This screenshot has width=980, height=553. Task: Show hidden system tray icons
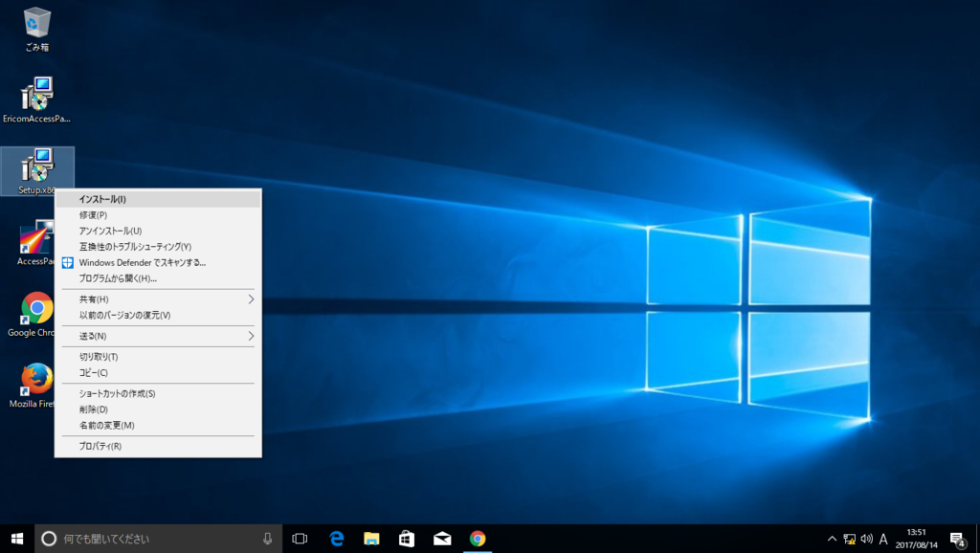pos(832,539)
